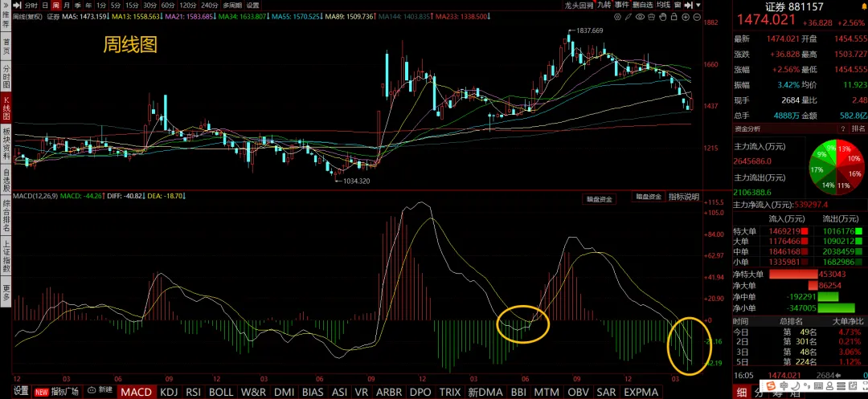Click the jump-to-end arrow icon beside 分时

[x=17, y=6]
